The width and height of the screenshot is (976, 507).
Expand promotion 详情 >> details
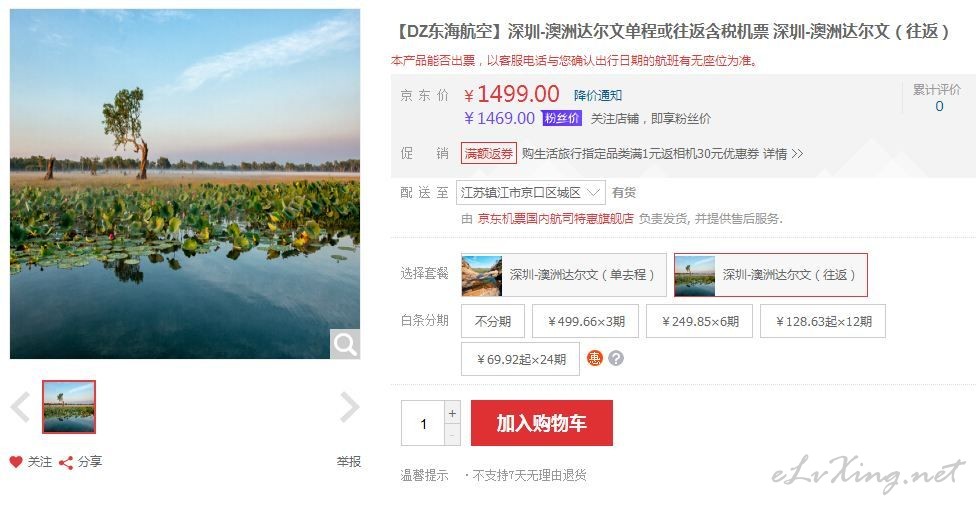pyautogui.click(x=783, y=154)
